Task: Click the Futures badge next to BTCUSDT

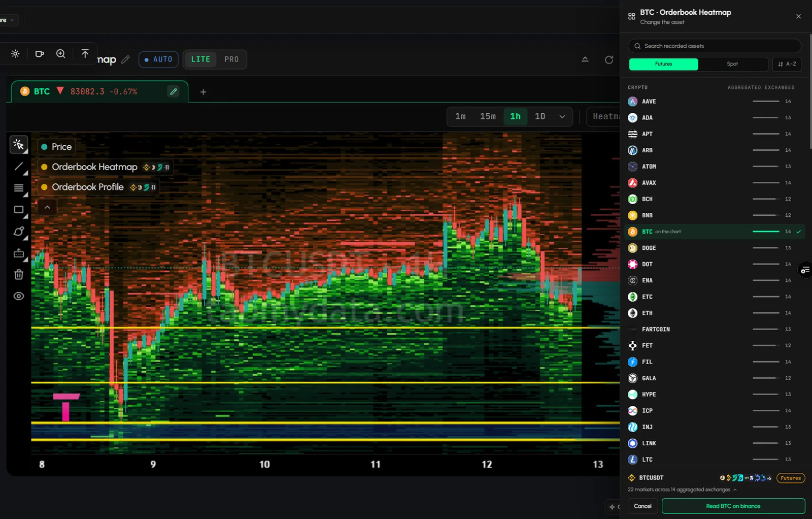Action: coord(791,478)
